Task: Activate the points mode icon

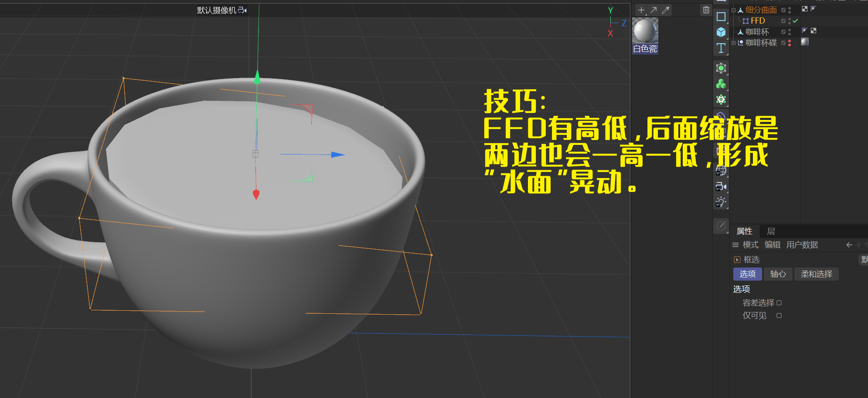Action: pos(721,68)
